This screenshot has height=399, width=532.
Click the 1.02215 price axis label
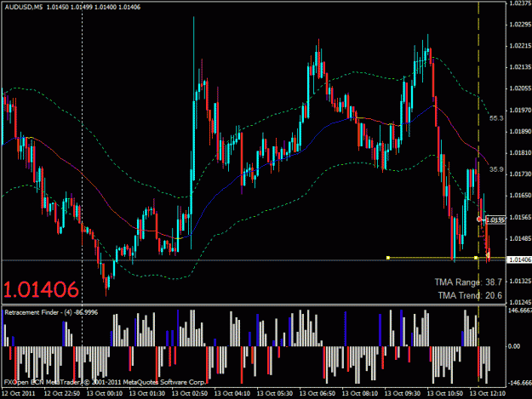click(x=520, y=46)
